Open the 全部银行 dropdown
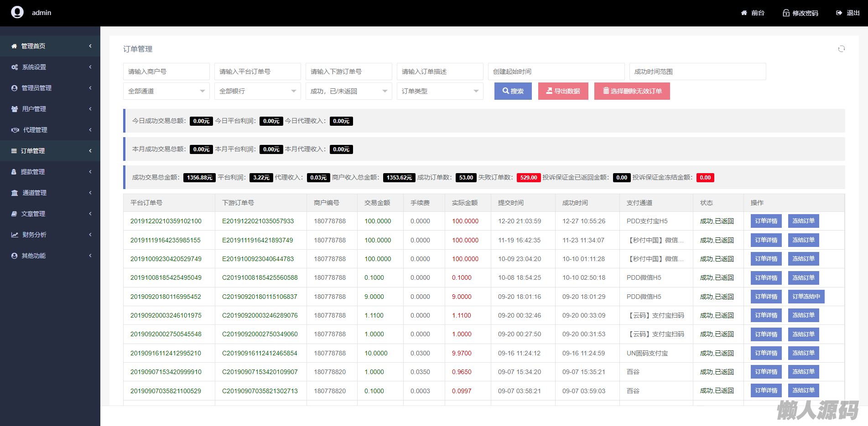The width and height of the screenshot is (868, 426). 257,91
